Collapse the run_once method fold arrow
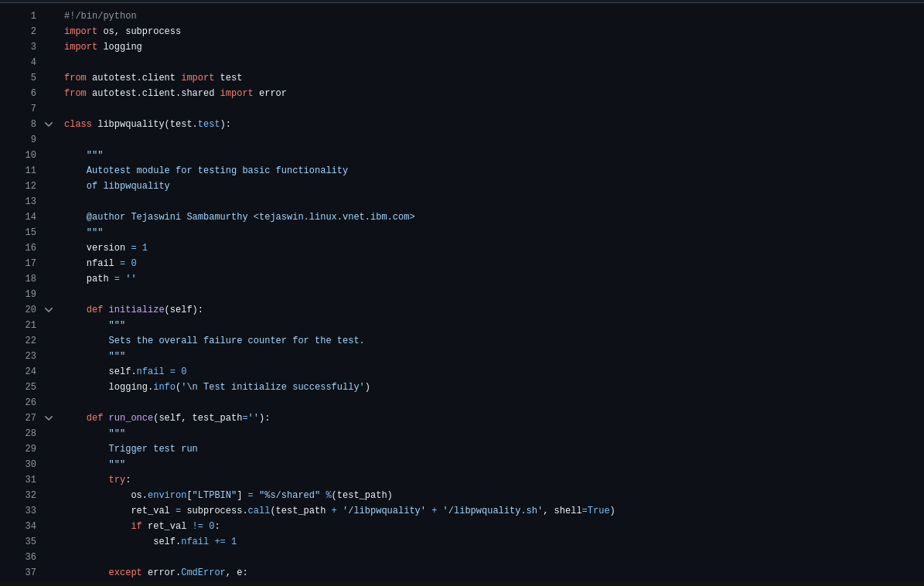Image resolution: width=924 pixels, height=586 pixels. pos(49,417)
